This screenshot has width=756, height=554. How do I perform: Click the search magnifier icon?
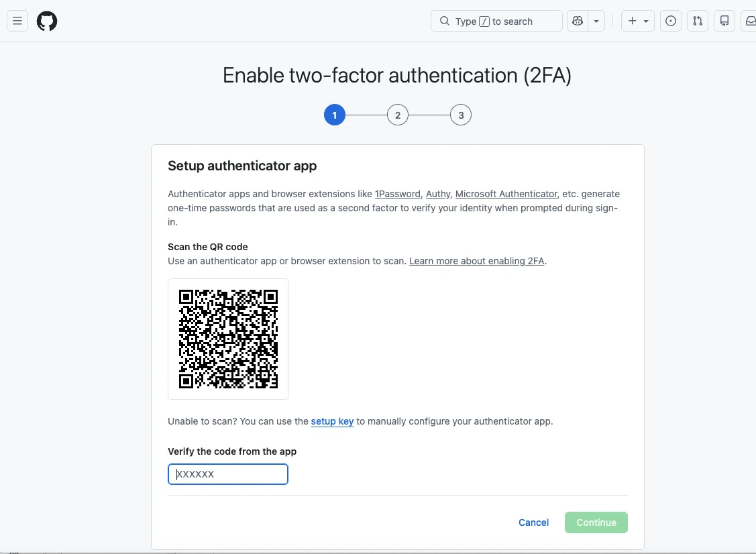coord(445,21)
